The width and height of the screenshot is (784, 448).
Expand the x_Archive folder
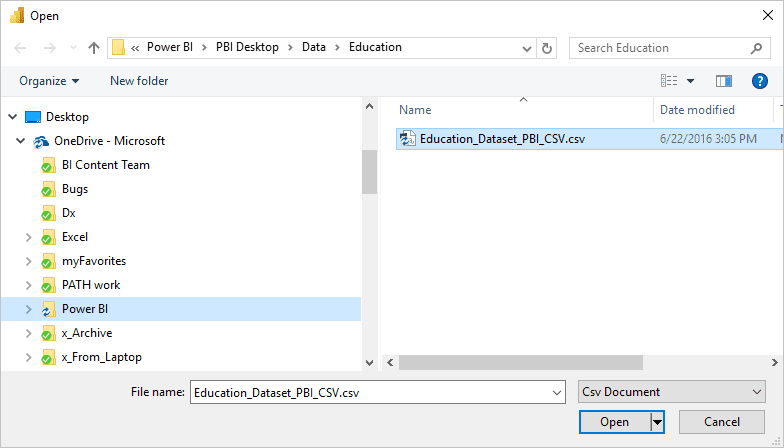28,333
